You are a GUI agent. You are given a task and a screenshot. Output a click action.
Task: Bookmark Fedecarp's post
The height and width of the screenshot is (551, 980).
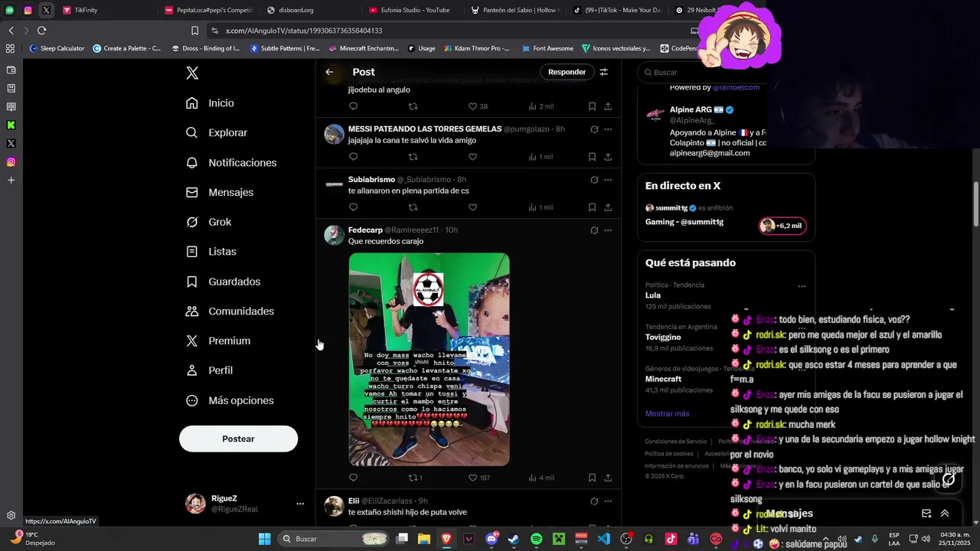click(592, 478)
